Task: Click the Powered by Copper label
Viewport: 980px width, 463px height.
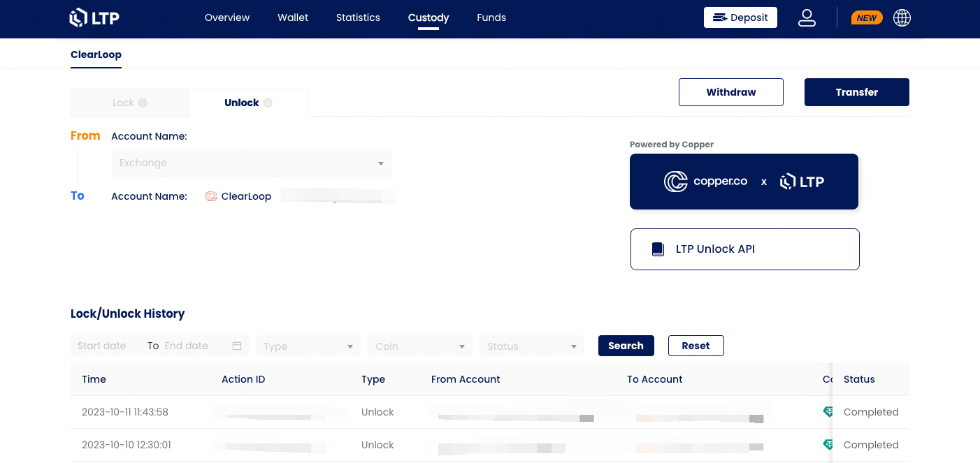Action: (672, 145)
